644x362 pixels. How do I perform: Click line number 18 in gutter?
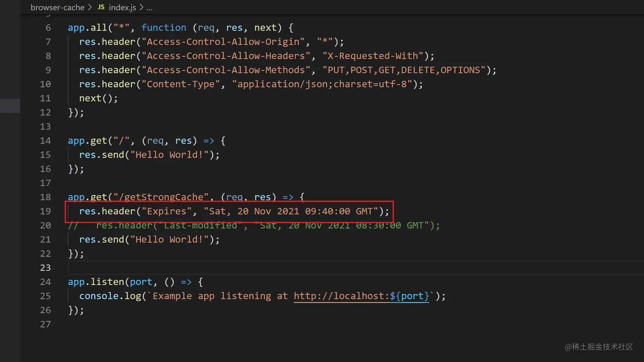tap(45, 197)
